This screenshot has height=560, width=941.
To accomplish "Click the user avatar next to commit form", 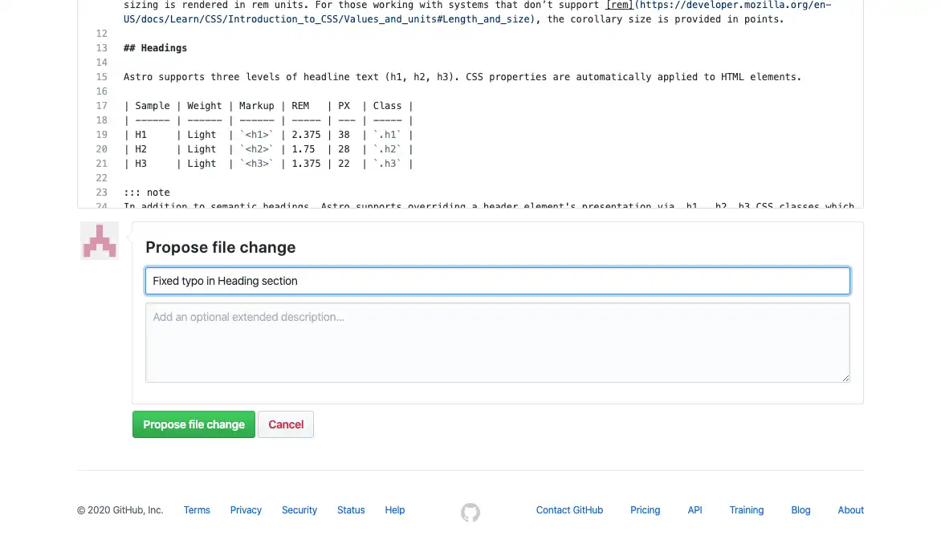I will point(99,240).
